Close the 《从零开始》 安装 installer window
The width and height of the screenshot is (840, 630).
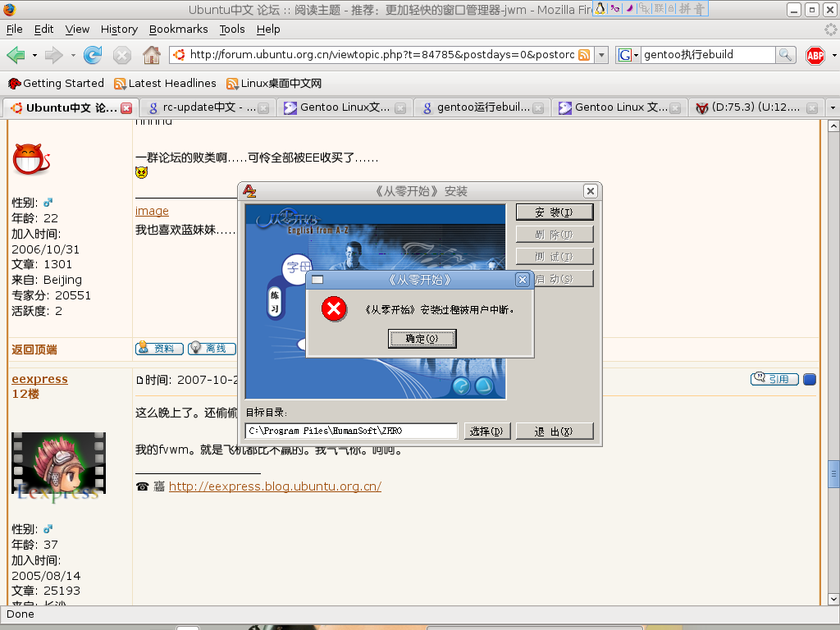pos(590,190)
